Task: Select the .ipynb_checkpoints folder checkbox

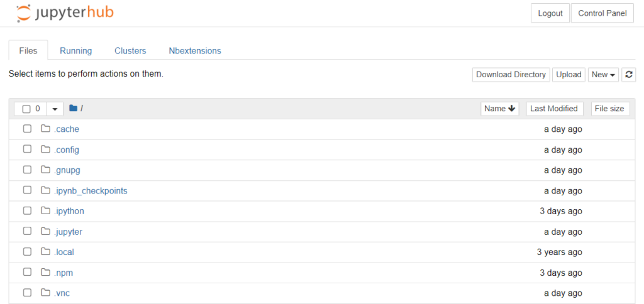Action: point(27,190)
